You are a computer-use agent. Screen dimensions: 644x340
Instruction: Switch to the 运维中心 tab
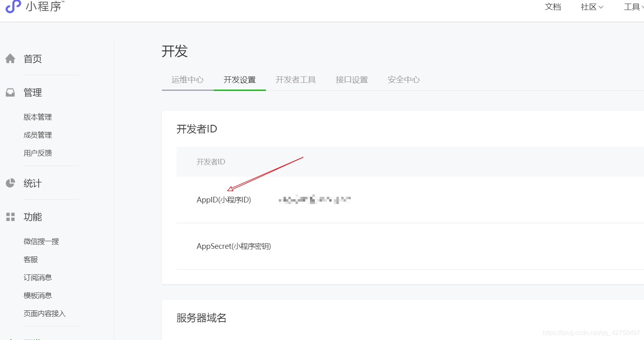tap(187, 80)
